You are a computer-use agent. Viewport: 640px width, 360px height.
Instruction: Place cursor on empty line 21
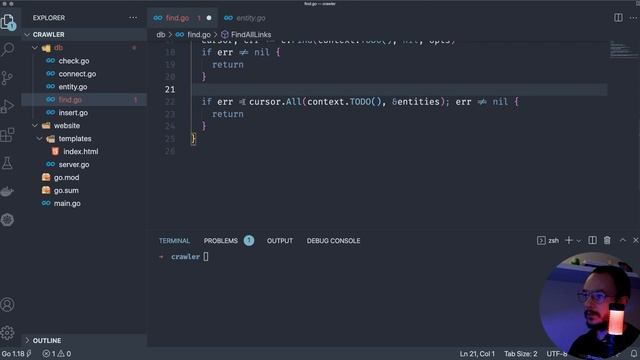(x=400, y=89)
